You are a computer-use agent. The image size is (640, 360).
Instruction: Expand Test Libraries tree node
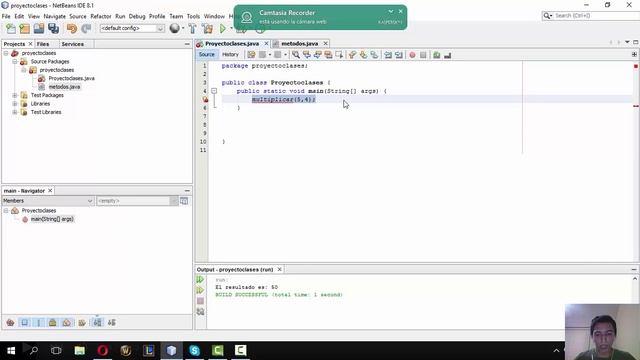pyautogui.click(x=15, y=112)
